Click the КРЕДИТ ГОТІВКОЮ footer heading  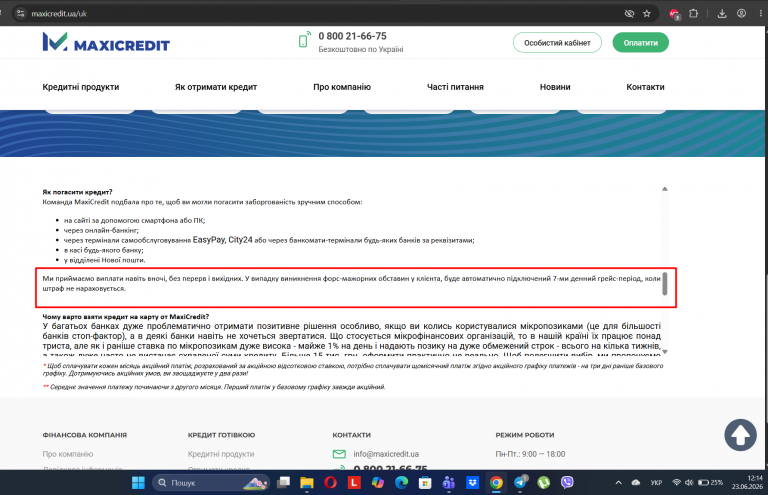[x=221, y=435]
